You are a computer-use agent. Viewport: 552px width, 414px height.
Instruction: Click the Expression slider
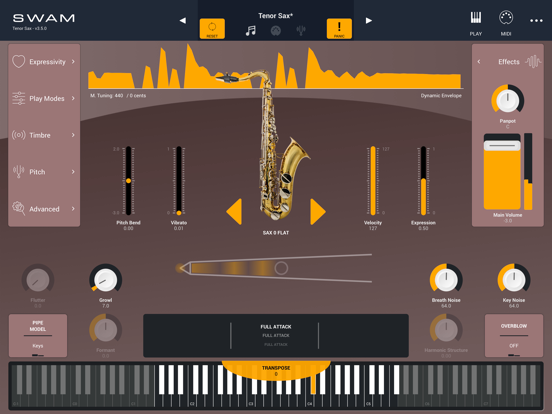pyautogui.click(x=423, y=181)
